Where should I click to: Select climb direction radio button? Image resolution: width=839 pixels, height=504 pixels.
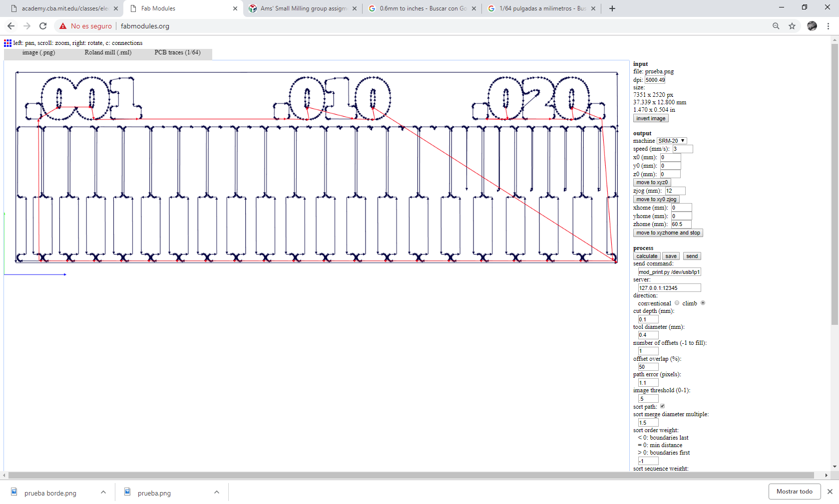tap(703, 303)
